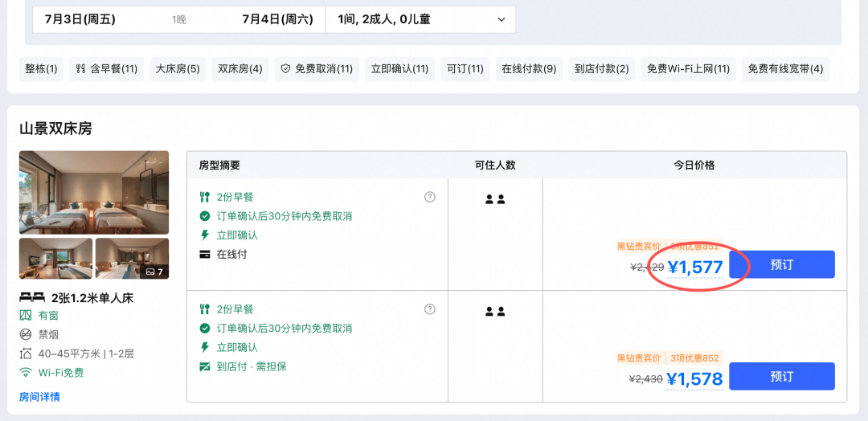Image resolution: width=868 pixels, height=421 pixels.
Task: Click the lightning 立即确认 icon in 到店付 option
Action: pyautogui.click(x=205, y=347)
